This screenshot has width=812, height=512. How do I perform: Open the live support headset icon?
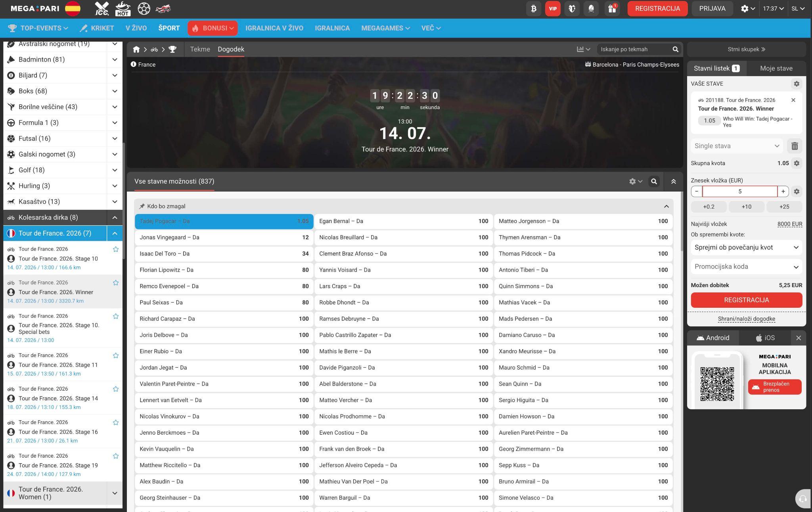[803, 499]
